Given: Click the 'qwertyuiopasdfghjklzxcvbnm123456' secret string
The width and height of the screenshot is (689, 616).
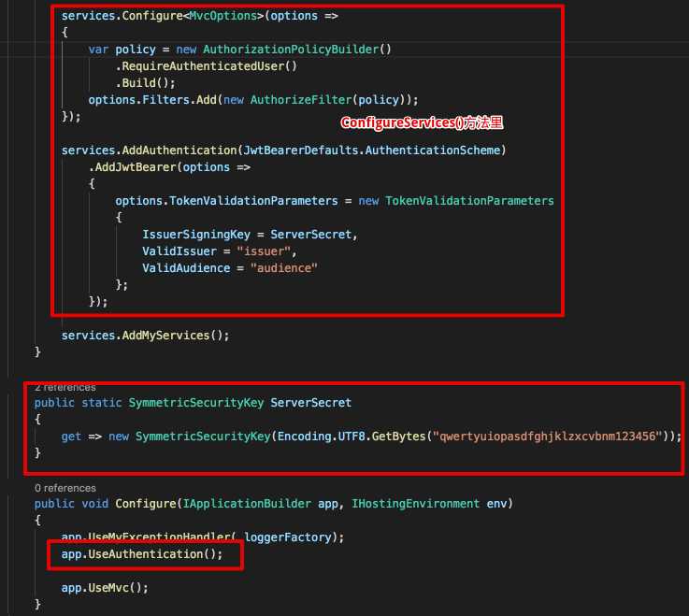Looking at the screenshot, I should 548,437.
